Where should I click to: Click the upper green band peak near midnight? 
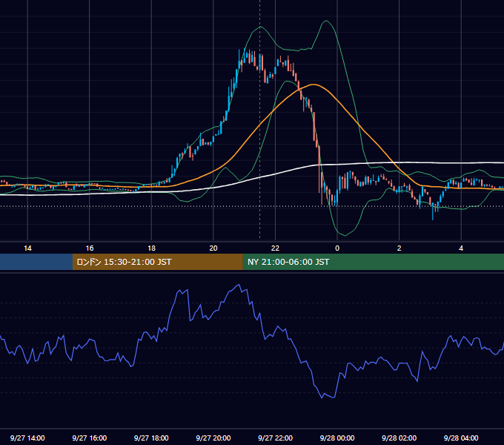click(x=326, y=21)
